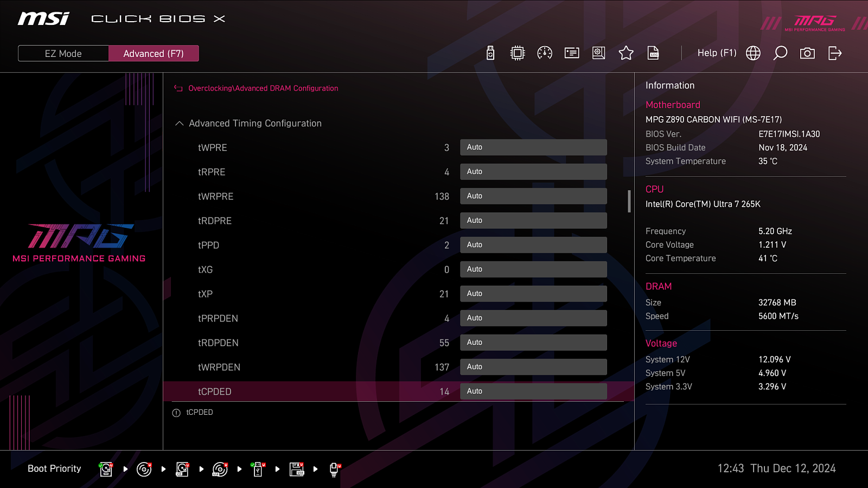Click the DRAM heading in Information panel
This screenshot has height=488, width=868.
659,286
